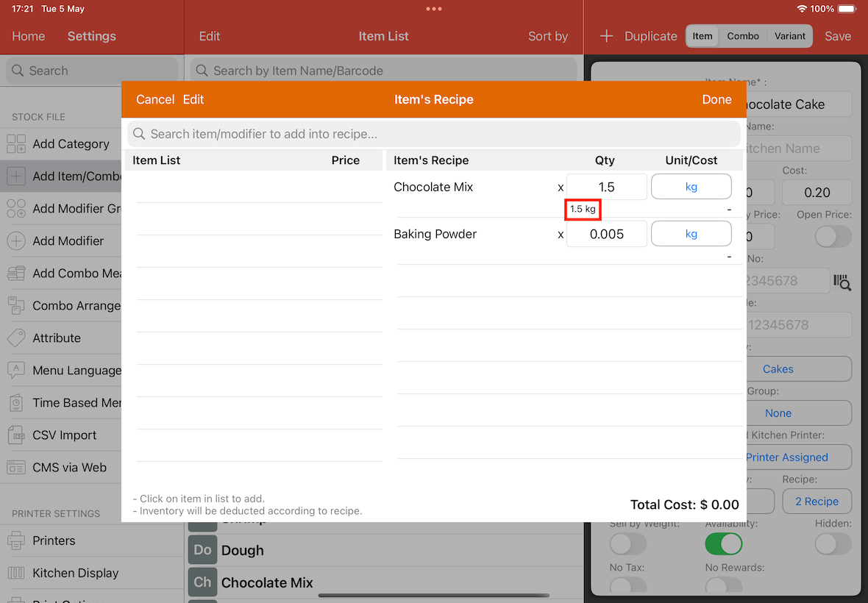Click the Add Modifier Group icon
This screenshot has width=868, height=603.
16,209
